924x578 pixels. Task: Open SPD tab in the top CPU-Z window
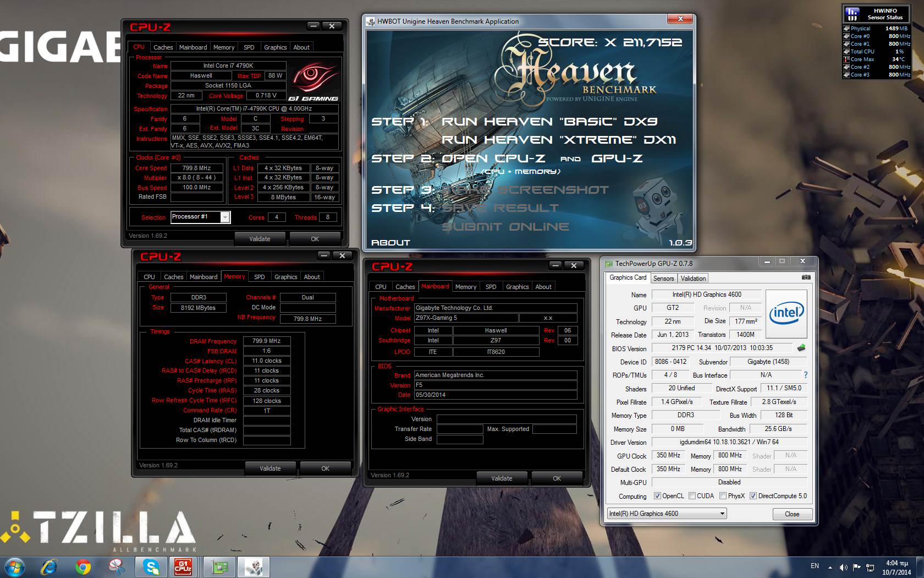(249, 47)
